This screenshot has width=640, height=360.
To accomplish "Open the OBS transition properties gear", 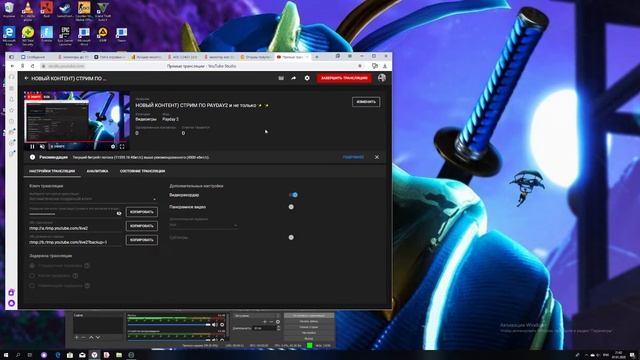I will pos(278,322).
